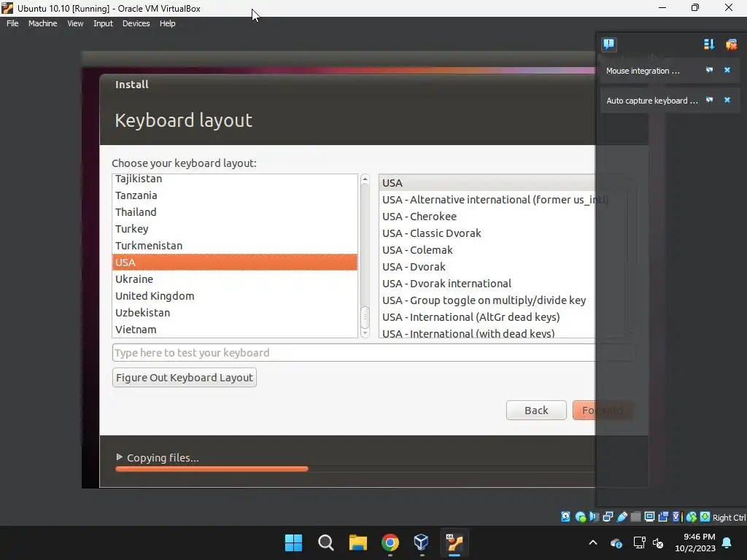Click the Forward button
Image resolution: width=747 pixels, height=560 pixels.
point(603,411)
